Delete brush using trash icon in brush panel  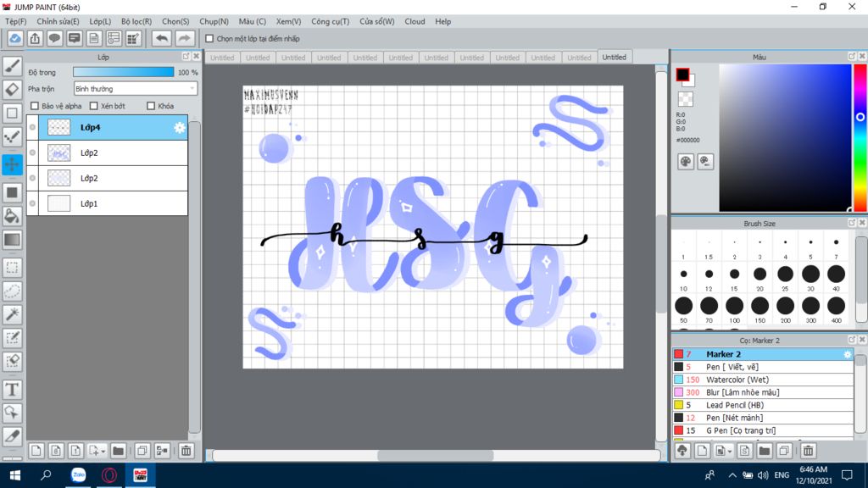[x=808, y=451]
